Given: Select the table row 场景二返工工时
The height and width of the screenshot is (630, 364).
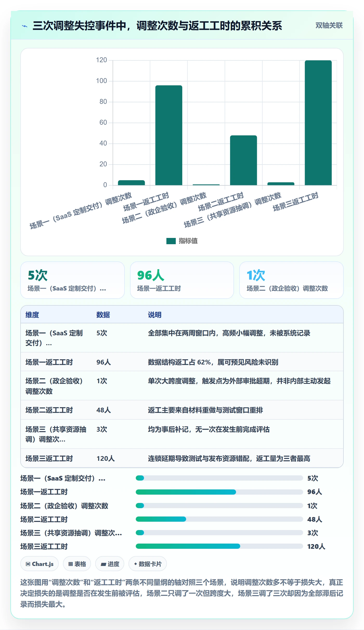Looking at the screenshot, I should pyautogui.click(x=182, y=410).
